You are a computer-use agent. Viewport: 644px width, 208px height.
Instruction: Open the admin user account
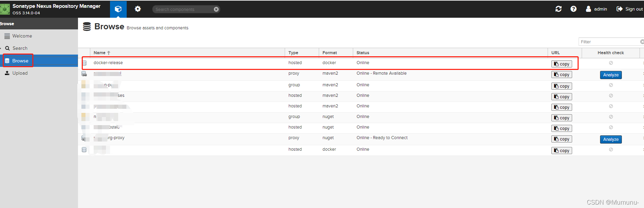[596, 9]
